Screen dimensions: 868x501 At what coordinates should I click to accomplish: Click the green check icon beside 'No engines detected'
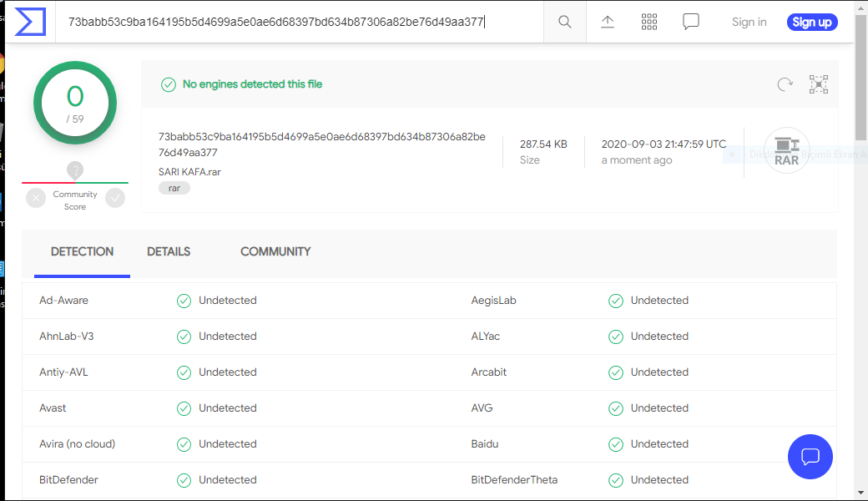[169, 84]
